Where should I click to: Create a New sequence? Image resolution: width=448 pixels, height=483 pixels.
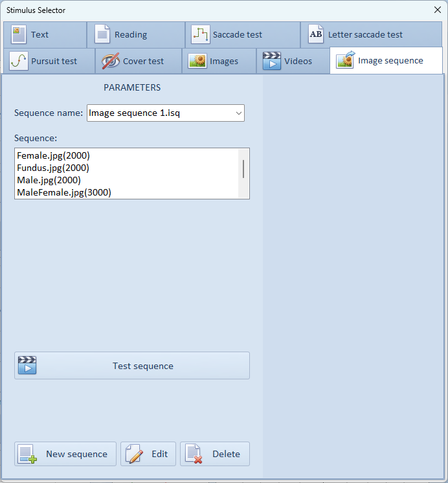pos(65,454)
